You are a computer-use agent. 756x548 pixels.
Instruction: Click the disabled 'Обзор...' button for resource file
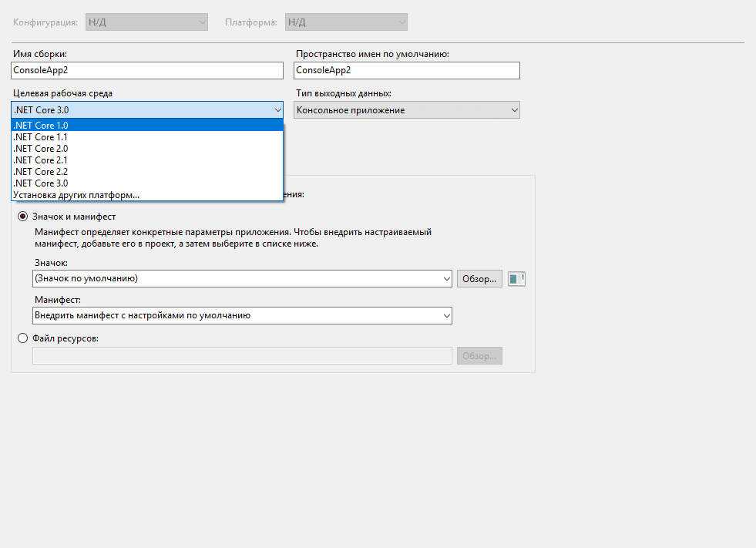[479, 356]
